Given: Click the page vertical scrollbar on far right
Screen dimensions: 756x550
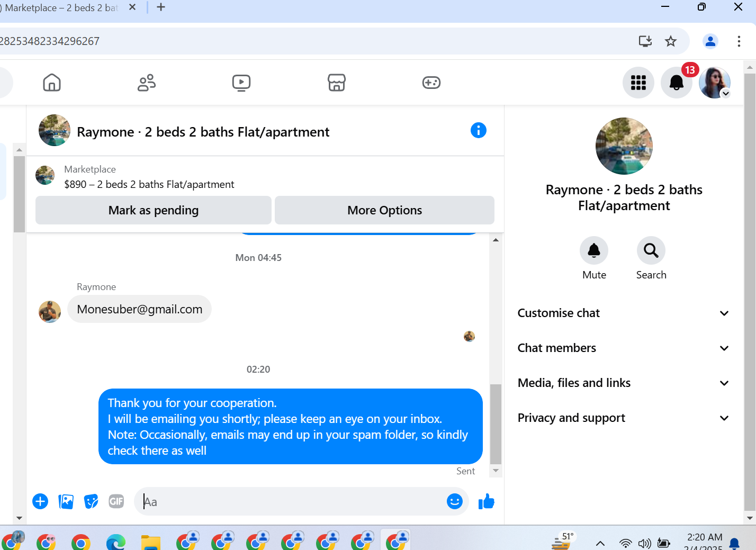Looking at the screenshot, I should [x=750, y=292].
